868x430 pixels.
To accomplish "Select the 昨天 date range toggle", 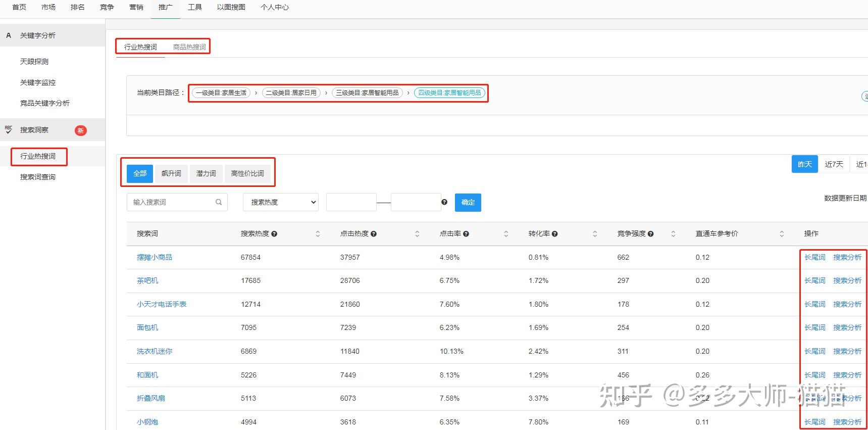I will 804,164.
